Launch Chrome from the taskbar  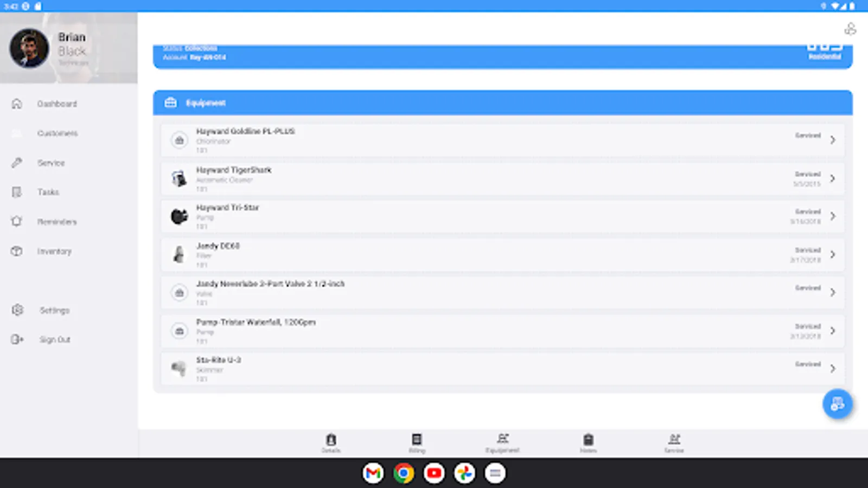404,473
